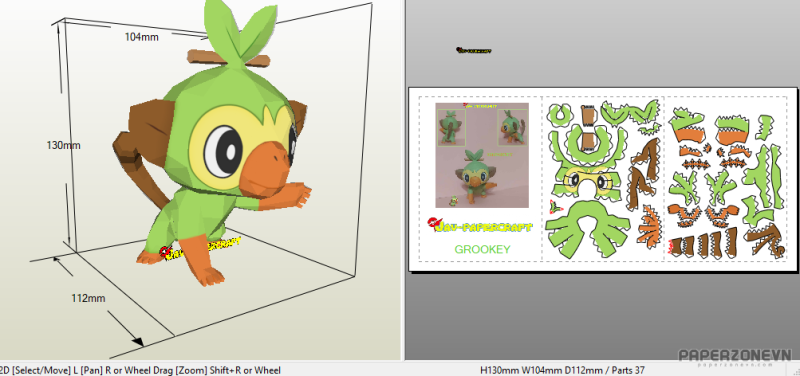Image resolution: width=800 pixels, height=376 pixels.
Task: Click the Grookey photo thumbnail on page one
Action: coord(482,155)
